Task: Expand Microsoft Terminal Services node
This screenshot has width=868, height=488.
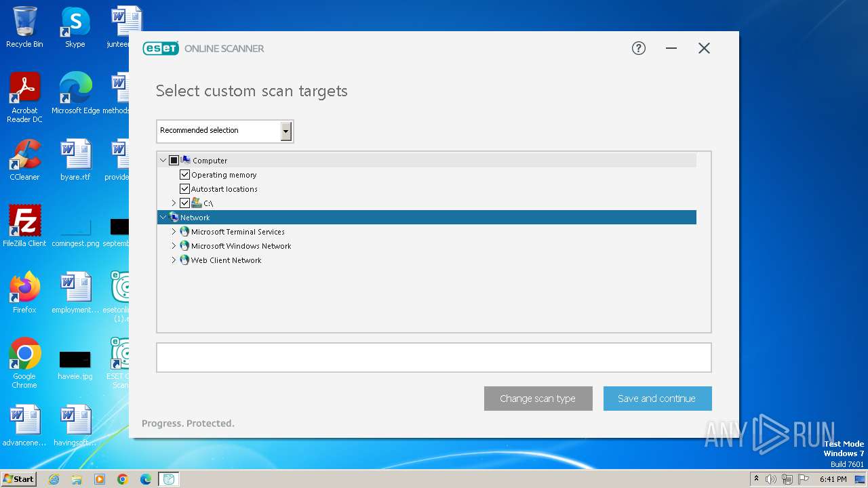Action: pos(174,232)
